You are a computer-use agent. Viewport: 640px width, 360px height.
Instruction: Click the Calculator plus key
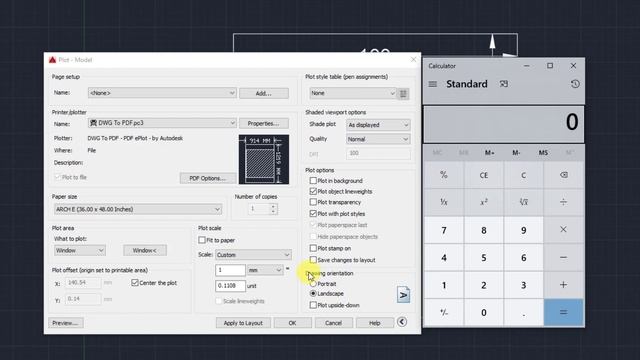(x=563, y=285)
